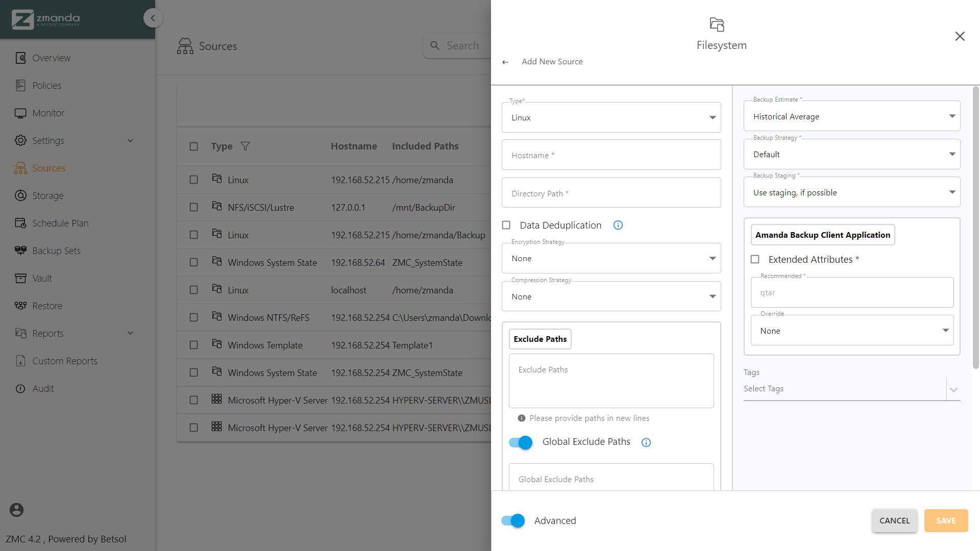Image resolution: width=980 pixels, height=551 pixels.
Task: Click the search magnifier icon
Action: (x=435, y=45)
